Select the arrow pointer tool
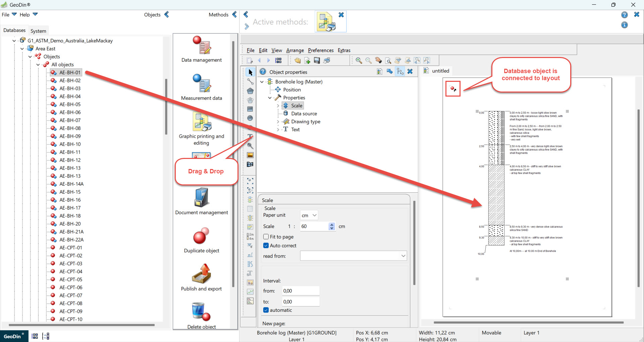This screenshot has width=644, height=342. (x=250, y=72)
